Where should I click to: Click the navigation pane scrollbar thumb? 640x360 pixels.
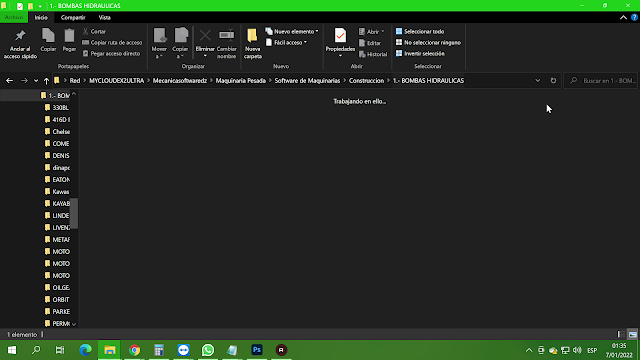coord(74,213)
